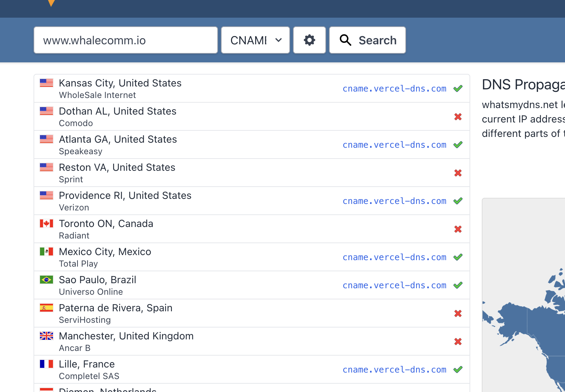Click green checkmark for Kansas City
This screenshot has width=565, height=392.
[x=458, y=89]
